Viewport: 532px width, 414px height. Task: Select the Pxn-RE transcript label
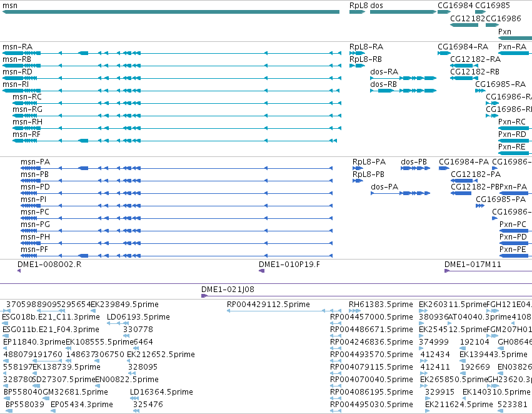pyautogui.click(x=512, y=147)
